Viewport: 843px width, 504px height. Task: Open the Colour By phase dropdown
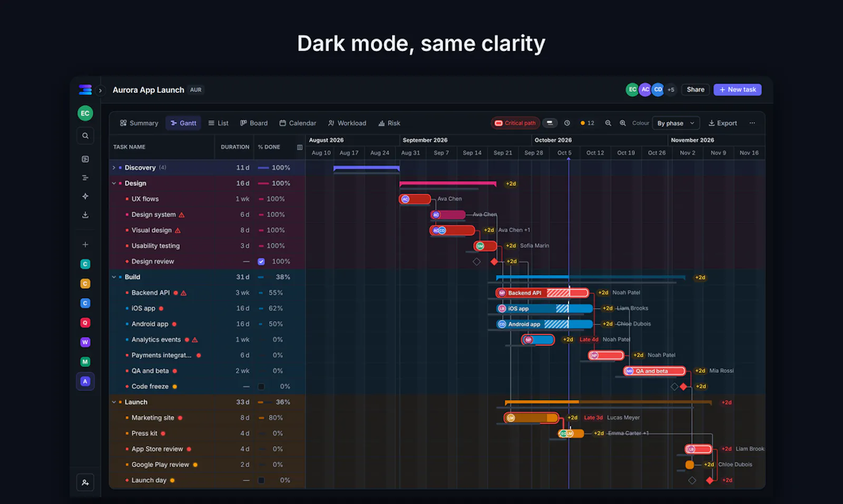coord(676,123)
